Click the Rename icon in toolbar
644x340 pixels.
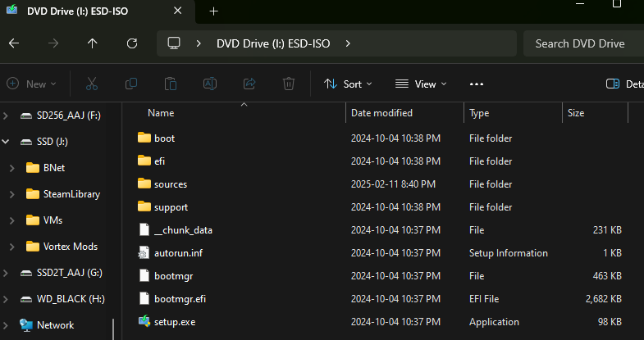point(210,84)
